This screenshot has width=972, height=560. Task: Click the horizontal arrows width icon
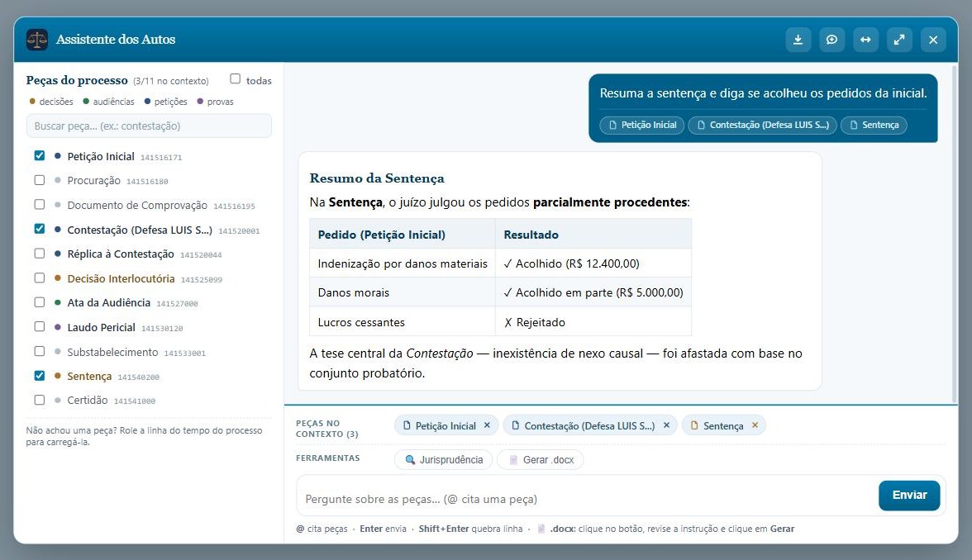point(865,40)
